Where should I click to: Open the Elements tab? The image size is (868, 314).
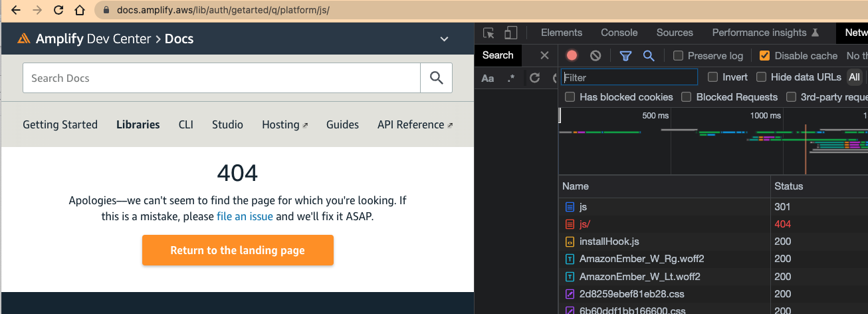click(562, 33)
